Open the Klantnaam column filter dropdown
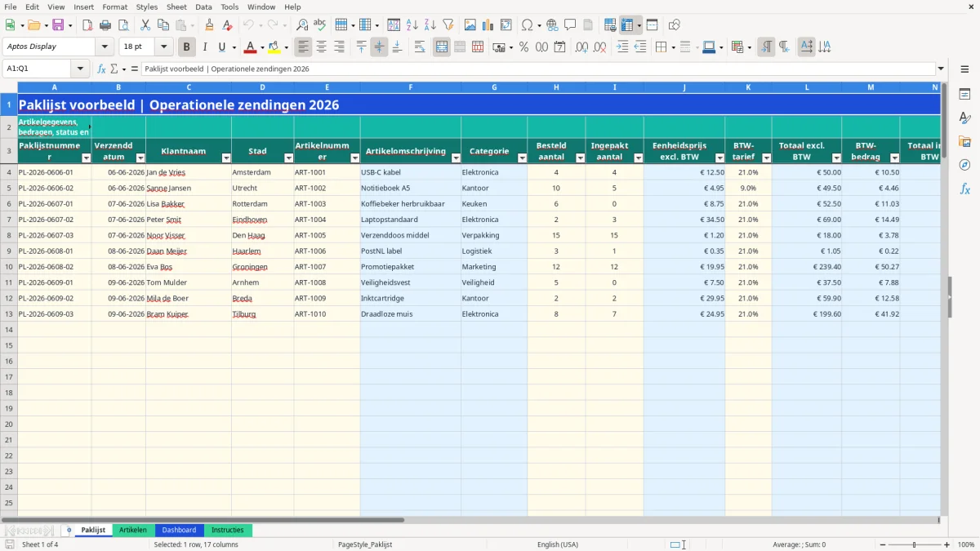The image size is (980, 551). 226,158
